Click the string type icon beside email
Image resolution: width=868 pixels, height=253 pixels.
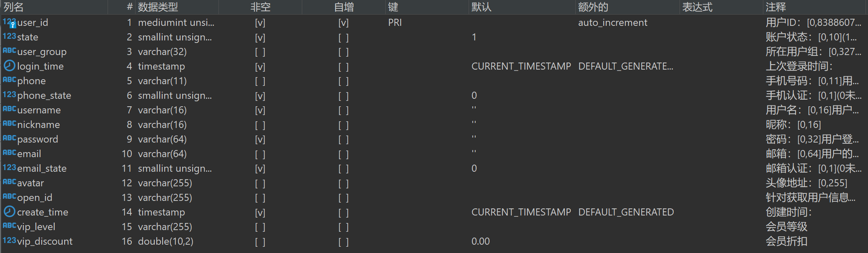pyautogui.click(x=9, y=153)
